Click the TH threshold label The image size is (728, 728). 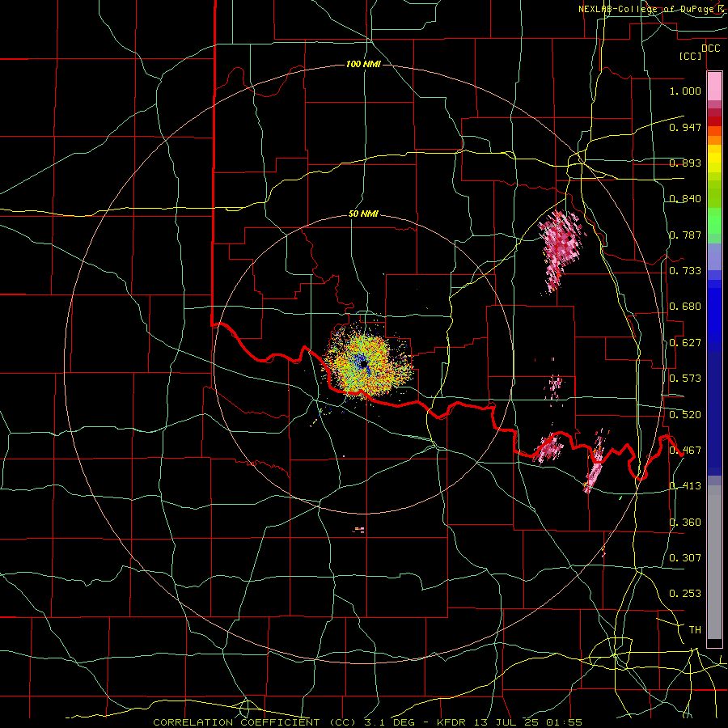(x=695, y=630)
